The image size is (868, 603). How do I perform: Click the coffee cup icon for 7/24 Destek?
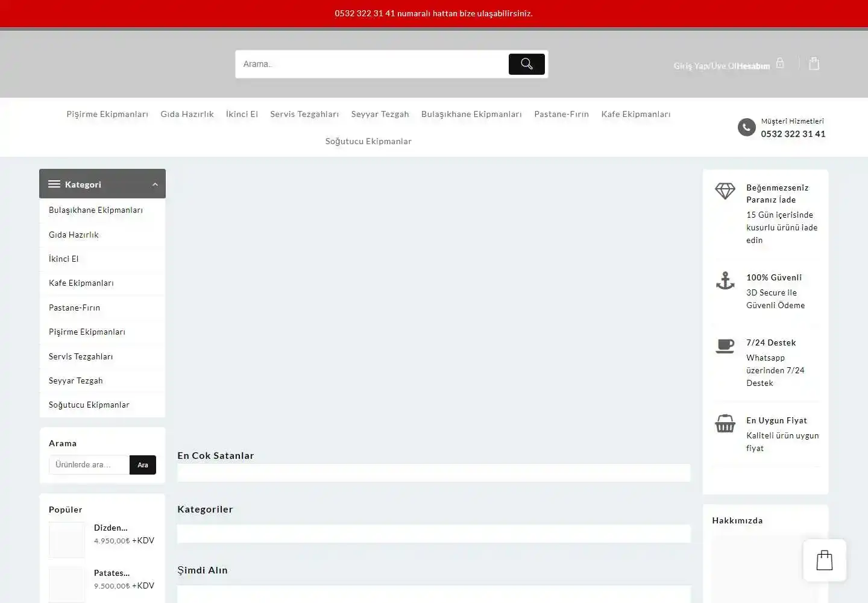tap(725, 346)
